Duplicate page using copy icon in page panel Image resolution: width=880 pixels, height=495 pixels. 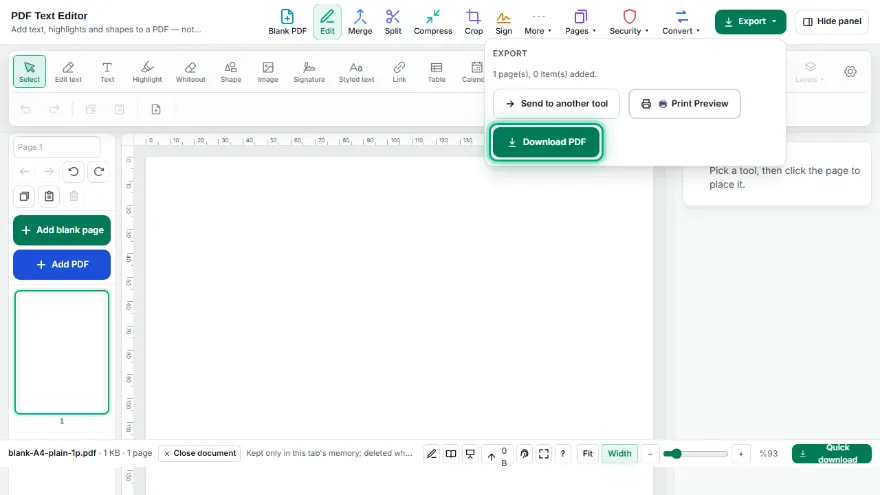coord(24,196)
